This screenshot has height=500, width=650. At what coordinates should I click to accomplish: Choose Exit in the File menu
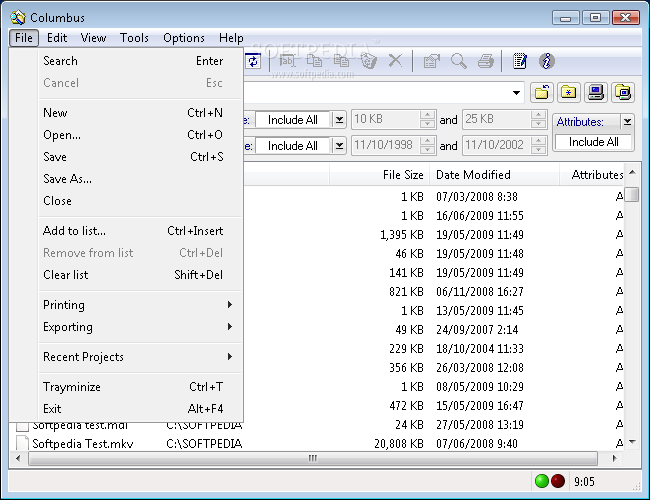coord(140,409)
